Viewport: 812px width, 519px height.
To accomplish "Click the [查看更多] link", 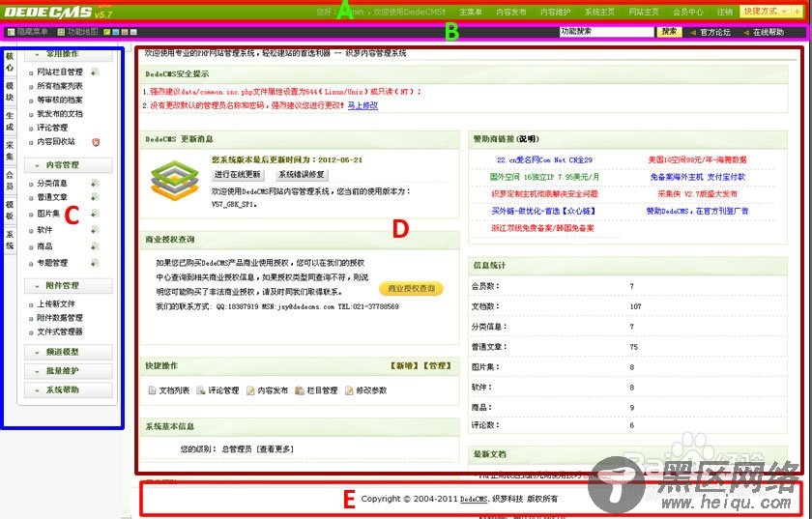I will 275,449.
